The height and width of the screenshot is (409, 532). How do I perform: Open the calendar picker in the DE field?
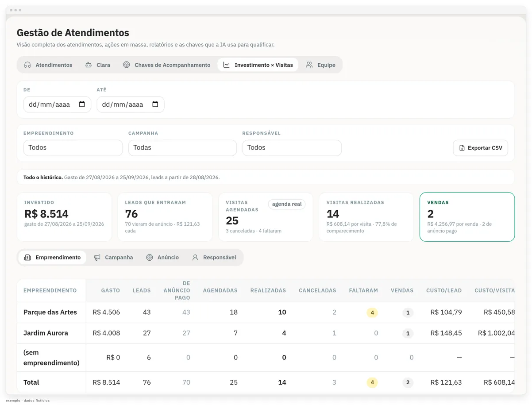pyautogui.click(x=82, y=104)
